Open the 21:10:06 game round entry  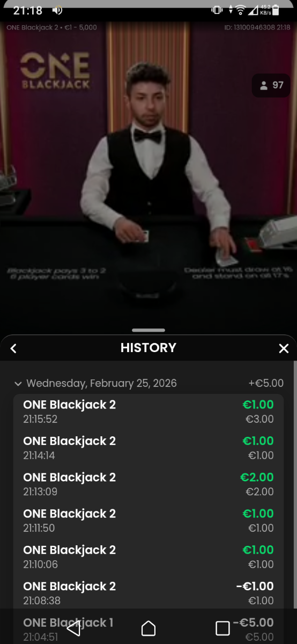[148, 557]
